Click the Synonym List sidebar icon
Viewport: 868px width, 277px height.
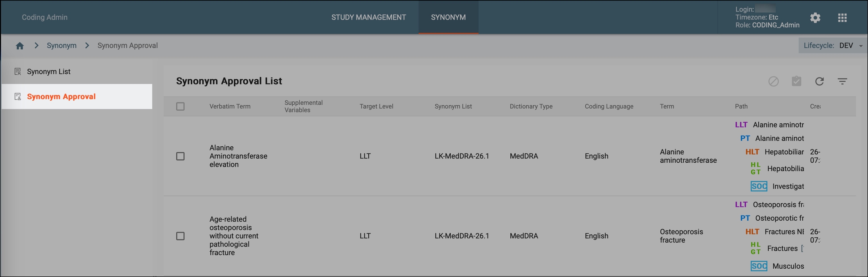click(18, 72)
